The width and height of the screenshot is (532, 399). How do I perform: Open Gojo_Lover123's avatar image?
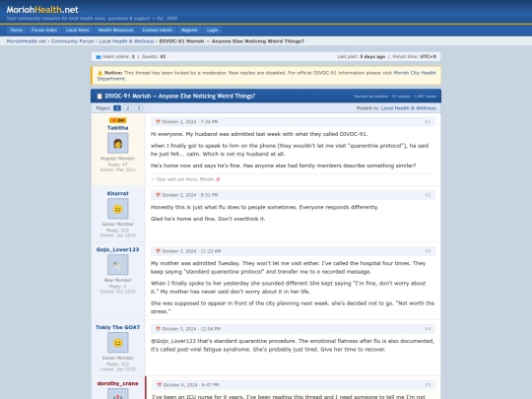(x=118, y=265)
